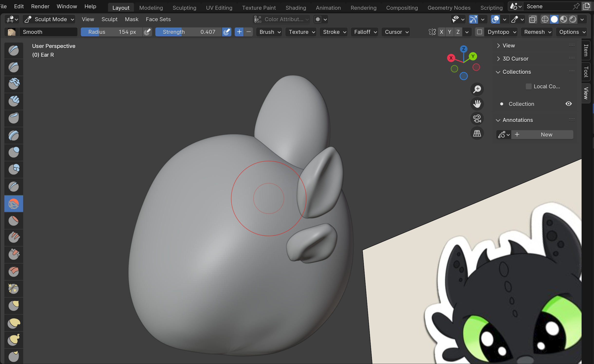Viewport: 594px width, 364px height.
Task: Toggle radius pressure sensitivity
Action: 147,32
